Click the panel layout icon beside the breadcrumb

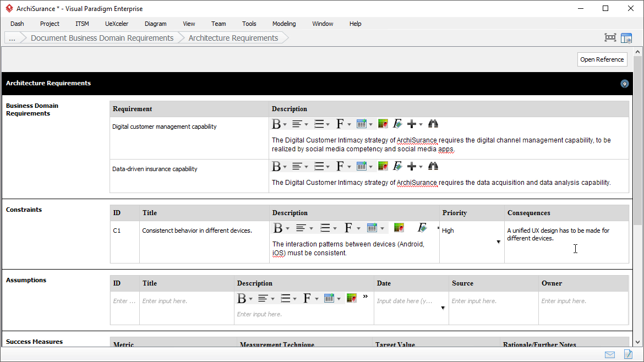click(626, 38)
